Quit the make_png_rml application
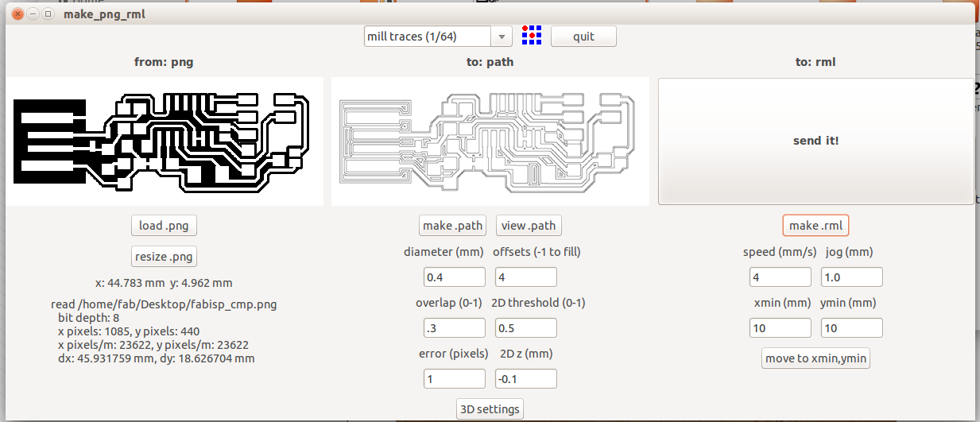The height and width of the screenshot is (422, 980). pos(583,37)
